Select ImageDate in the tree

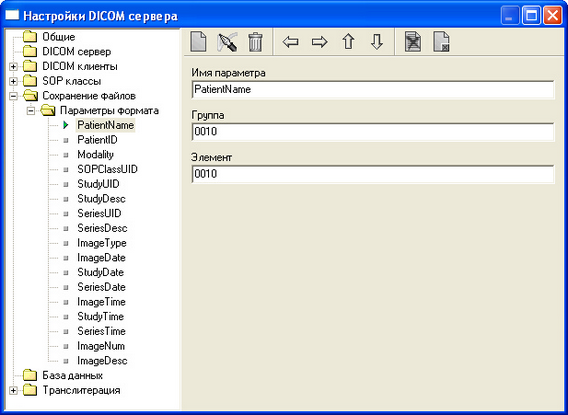[101, 257]
